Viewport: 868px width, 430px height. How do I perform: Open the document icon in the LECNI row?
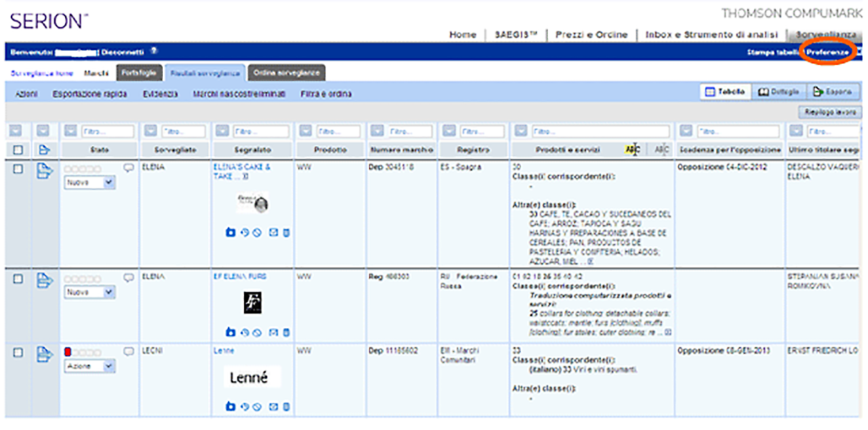click(44, 353)
